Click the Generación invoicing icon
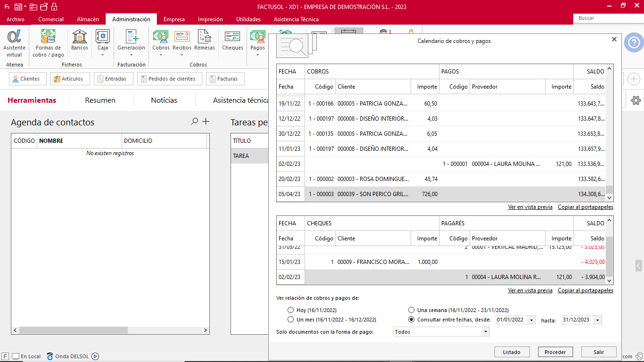 click(x=131, y=41)
